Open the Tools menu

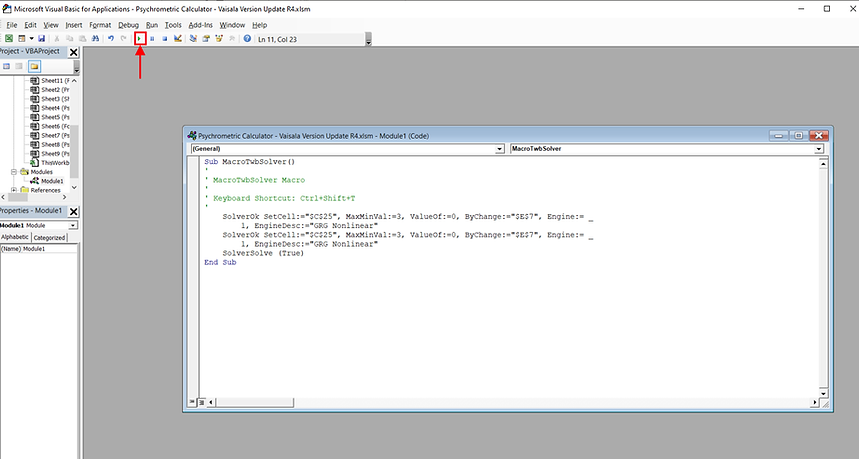point(173,25)
